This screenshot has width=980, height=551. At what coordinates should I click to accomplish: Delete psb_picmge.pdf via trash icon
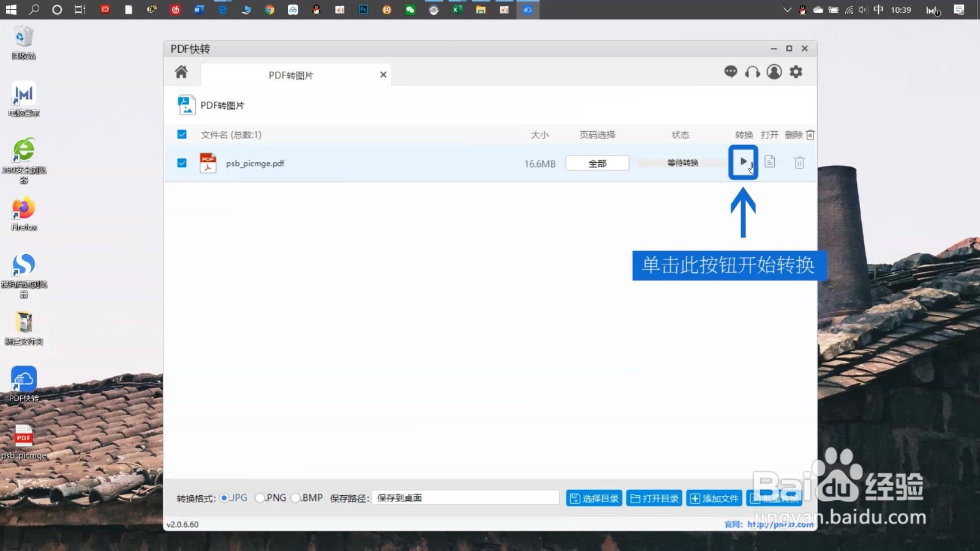[799, 162]
